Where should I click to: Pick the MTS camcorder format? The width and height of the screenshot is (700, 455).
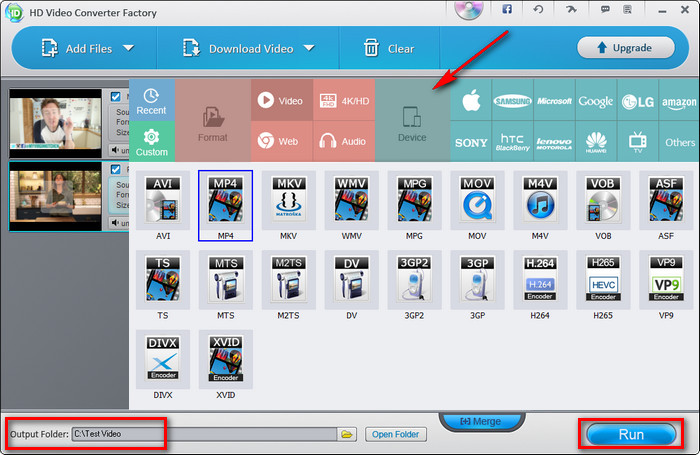[x=225, y=280]
